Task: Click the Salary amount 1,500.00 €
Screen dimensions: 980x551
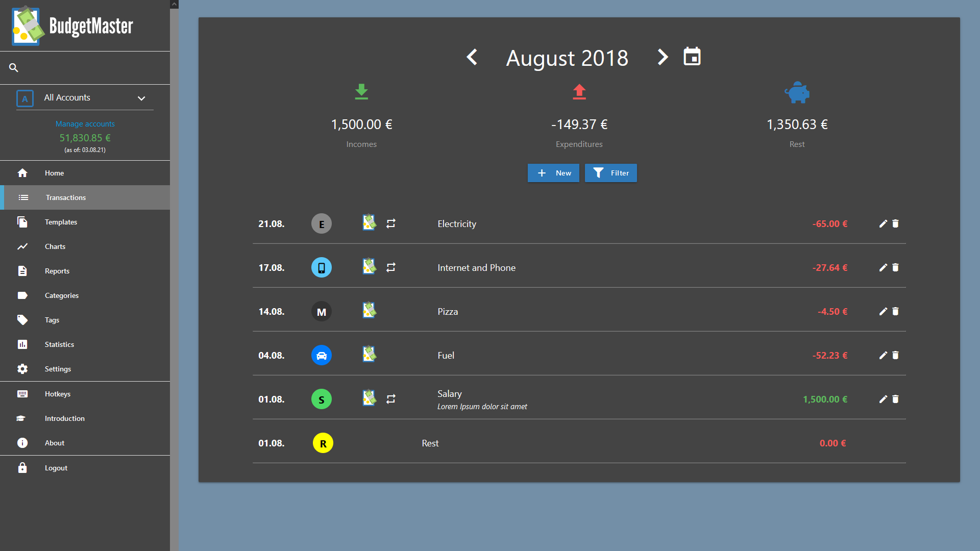Action: click(825, 399)
